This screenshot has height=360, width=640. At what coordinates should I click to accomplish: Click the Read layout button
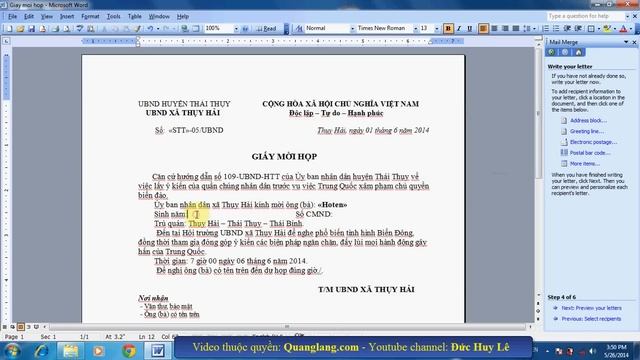point(267,29)
